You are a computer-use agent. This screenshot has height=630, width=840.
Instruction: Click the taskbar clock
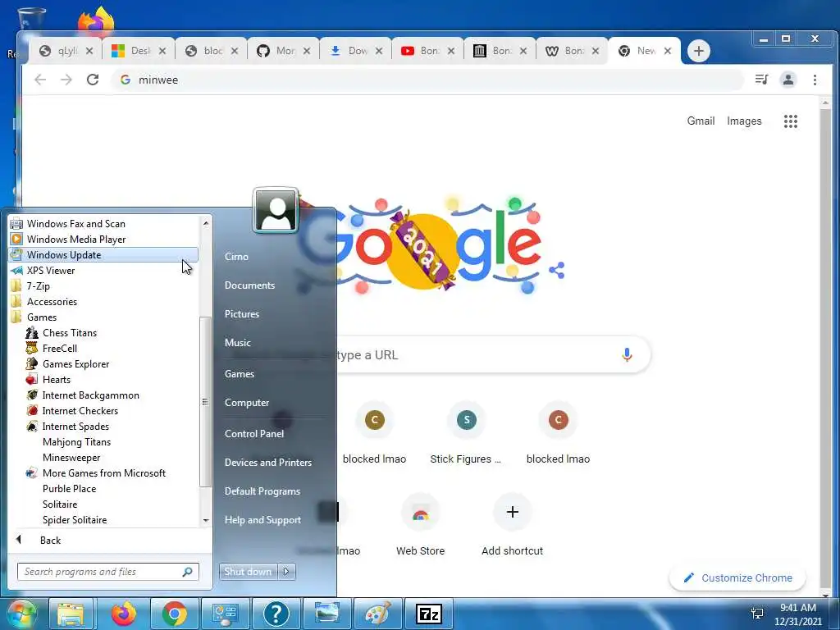(x=797, y=614)
